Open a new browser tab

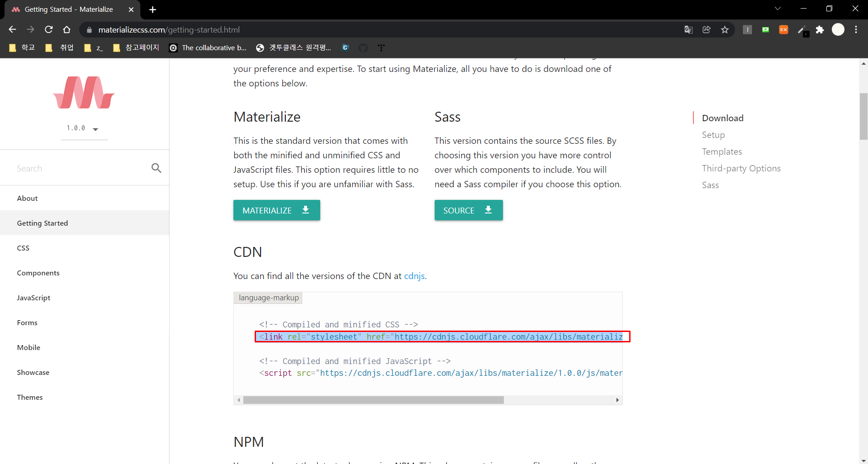(152, 9)
